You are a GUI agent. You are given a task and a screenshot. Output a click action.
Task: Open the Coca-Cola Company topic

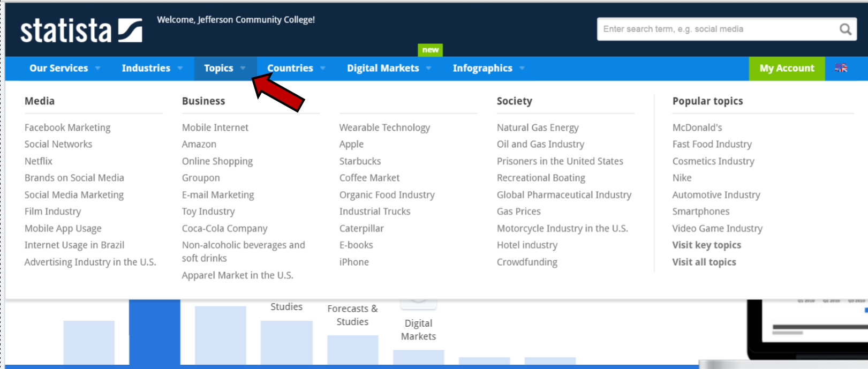tap(225, 228)
